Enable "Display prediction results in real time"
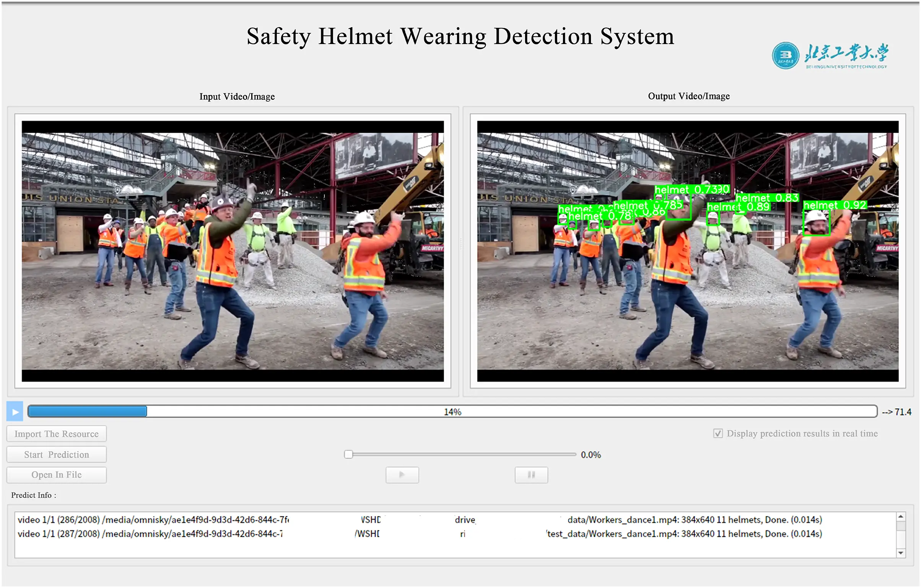 click(x=718, y=433)
